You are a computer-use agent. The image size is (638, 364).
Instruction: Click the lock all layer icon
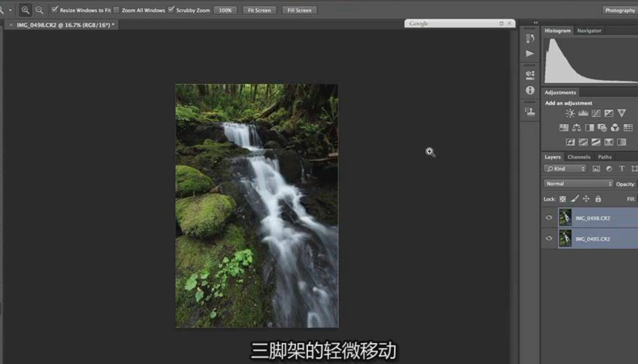point(598,199)
